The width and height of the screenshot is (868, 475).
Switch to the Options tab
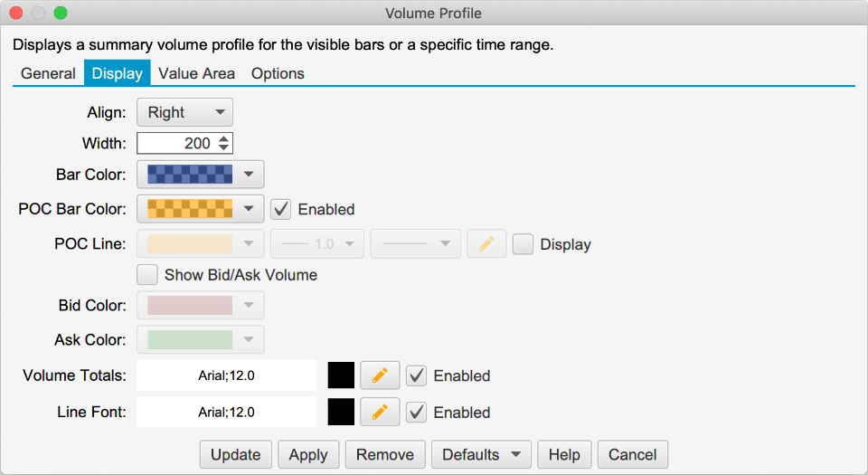tap(278, 73)
